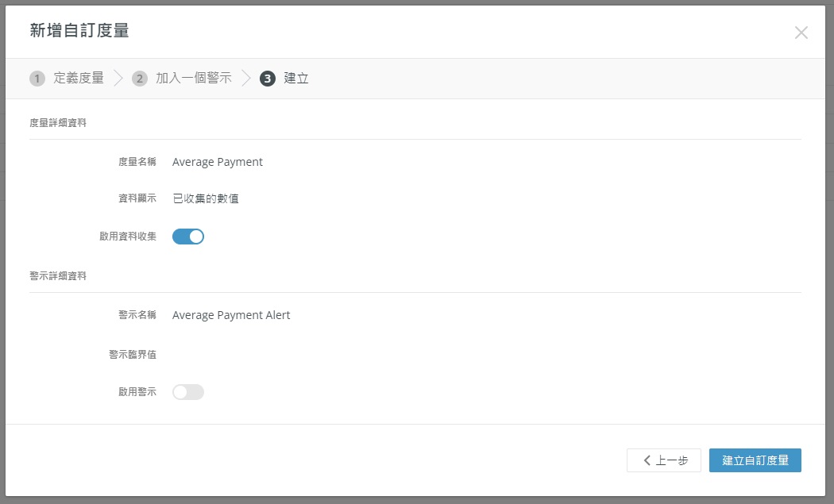Close the 新增自訂度量 dialog
The height and width of the screenshot is (504, 834).
801,33
